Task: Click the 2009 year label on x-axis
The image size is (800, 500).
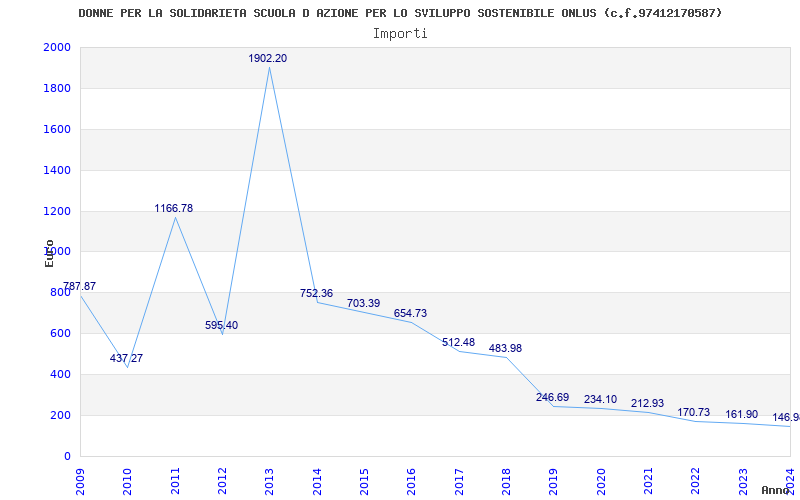Action: point(81,481)
